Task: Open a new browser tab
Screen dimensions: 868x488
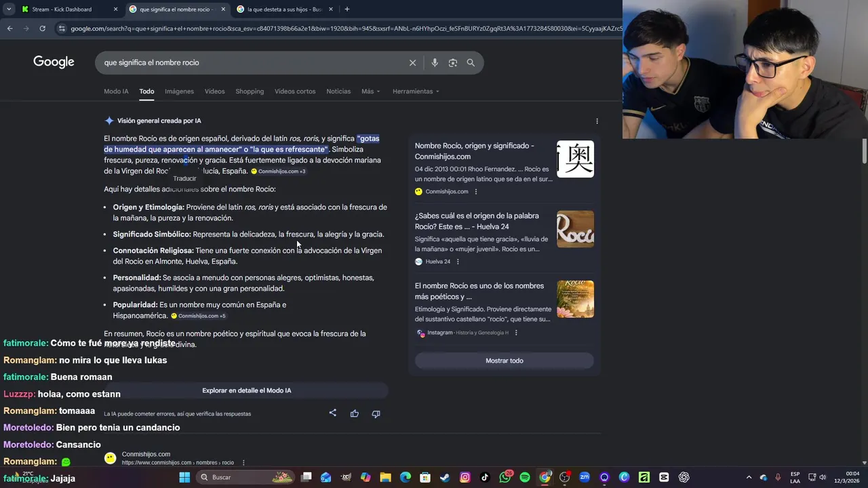Action: 347,9
